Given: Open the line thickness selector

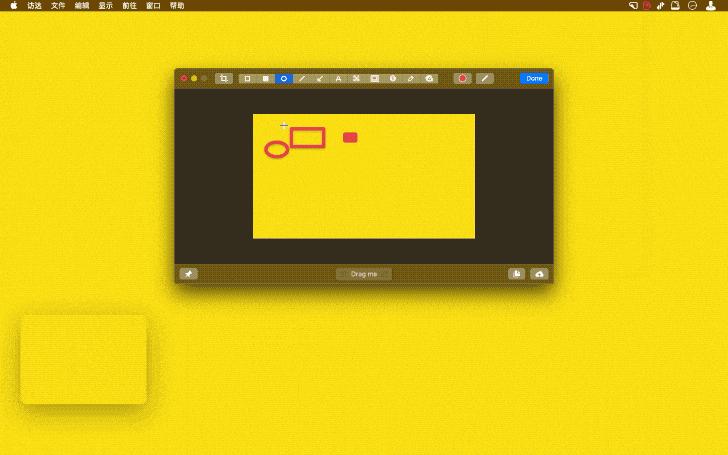Looking at the screenshot, I should tap(485, 78).
